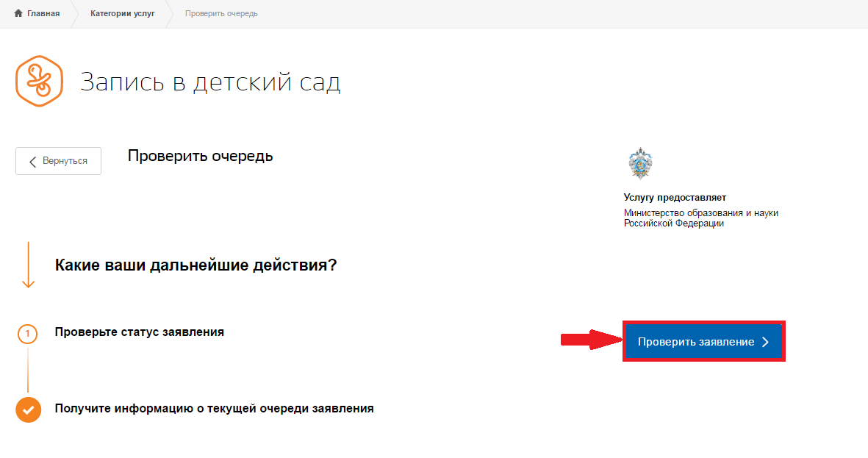Go to 'Категории услуг' breadcrumb
The height and width of the screenshot is (458, 868).
[x=122, y=14]
